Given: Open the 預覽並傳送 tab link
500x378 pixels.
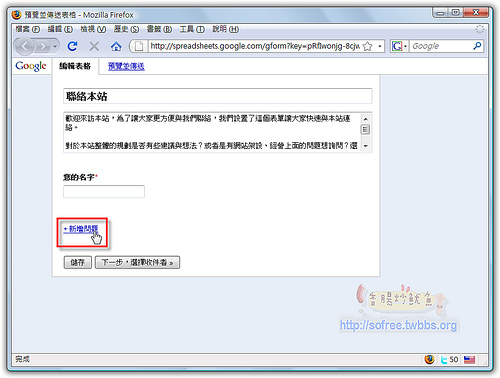Looking at the screenshot, I should (126, 66).
